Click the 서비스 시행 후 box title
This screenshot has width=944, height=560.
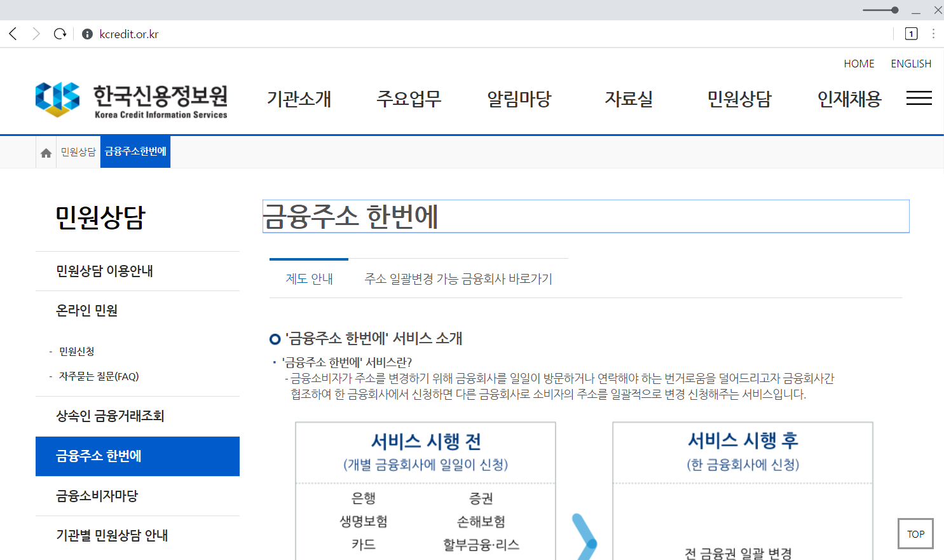(x=742, y=440)
